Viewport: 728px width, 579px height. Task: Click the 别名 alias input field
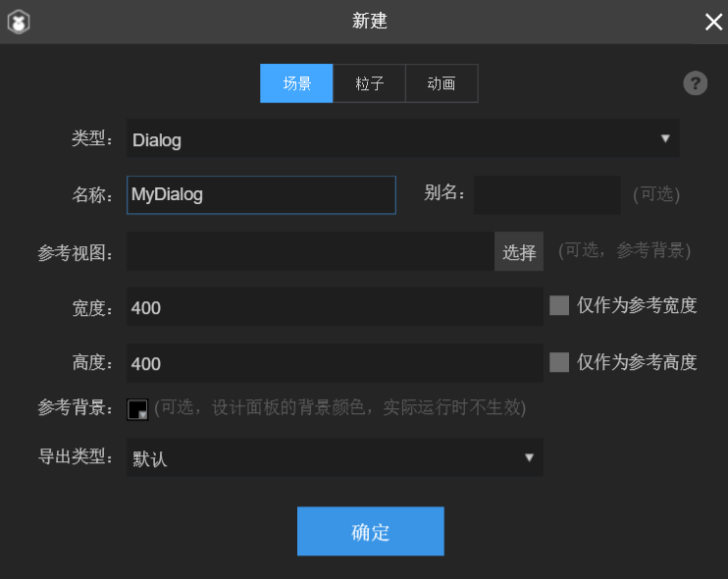(546, 194)
